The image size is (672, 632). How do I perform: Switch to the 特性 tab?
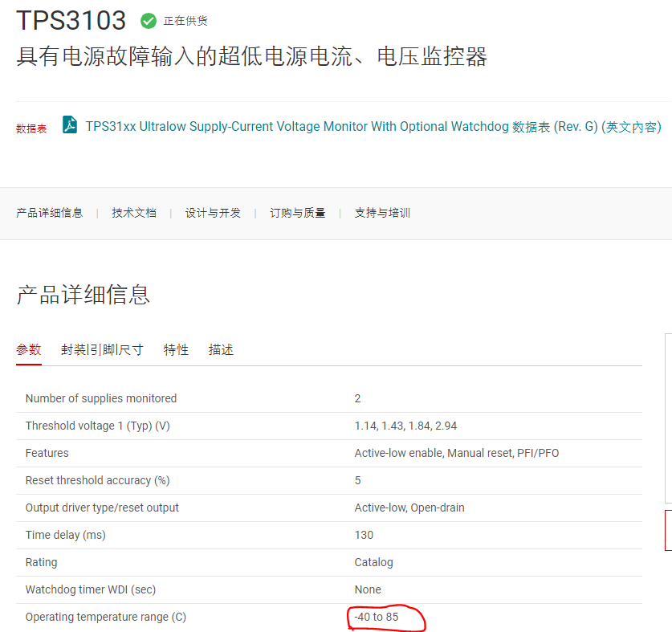pyautogui.click(x=176, y=350)
